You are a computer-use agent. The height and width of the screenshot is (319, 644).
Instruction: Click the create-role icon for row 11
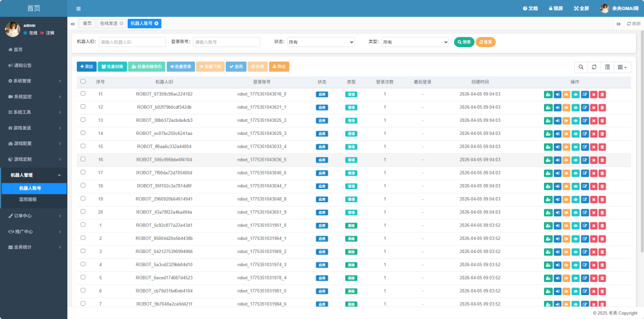[x=548, y=94]
